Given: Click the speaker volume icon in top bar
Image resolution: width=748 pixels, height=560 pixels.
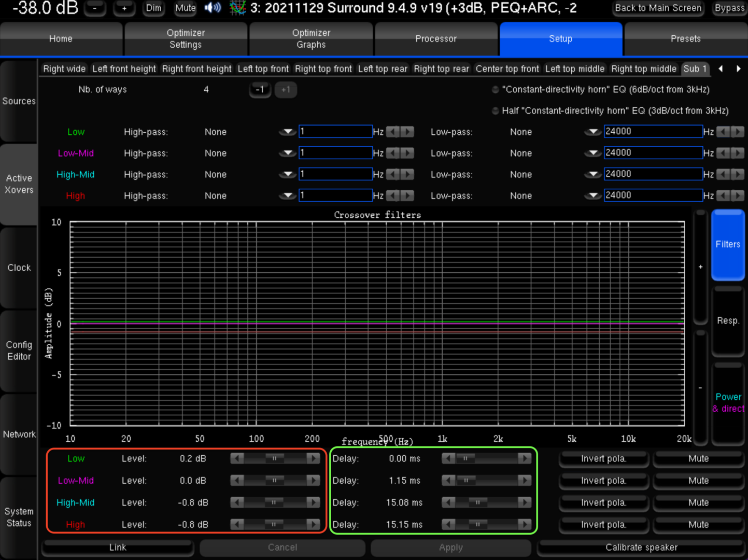Looking at the screenshot, I should (213, 8).
